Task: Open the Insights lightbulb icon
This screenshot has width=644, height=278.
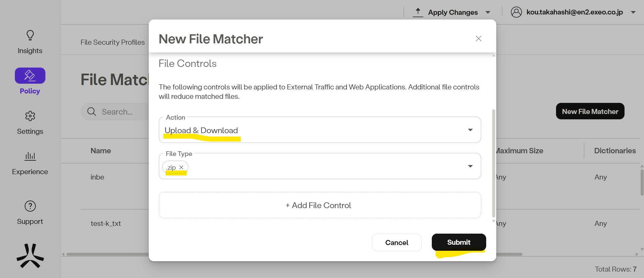Action: (30, 35)
